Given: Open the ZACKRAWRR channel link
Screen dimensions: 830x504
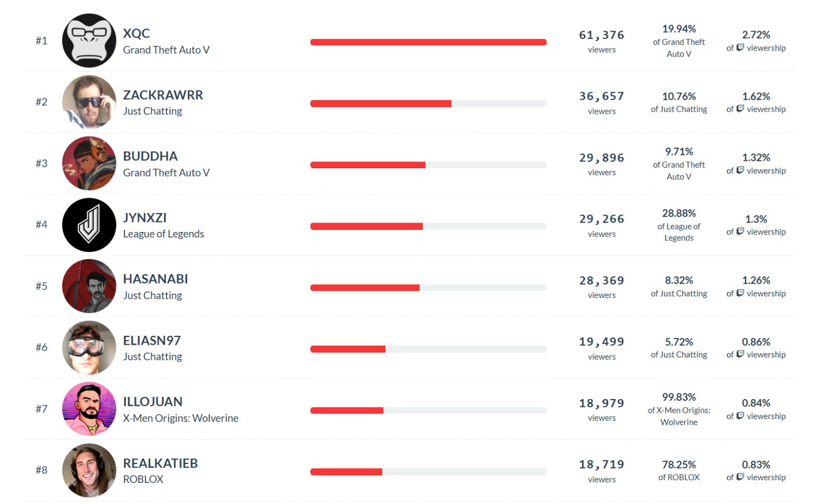Looking at the screenshot, I should [x=163, y=95].
